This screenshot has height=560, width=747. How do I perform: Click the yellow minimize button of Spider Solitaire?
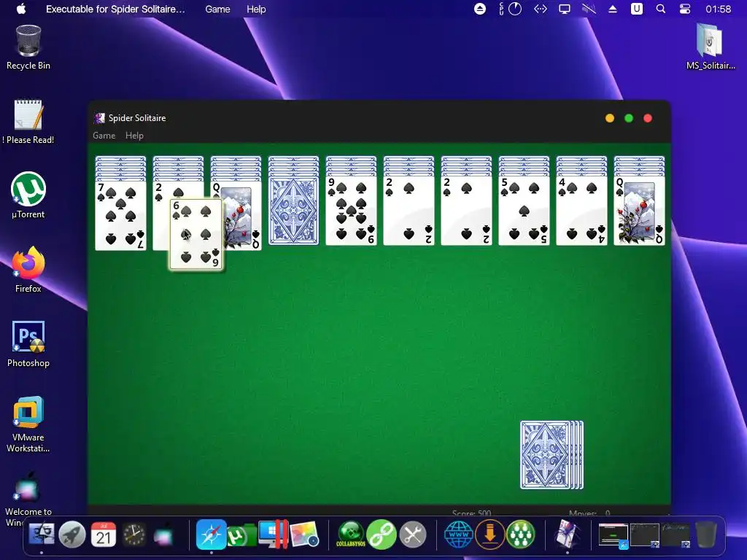[x=610, y=118]
